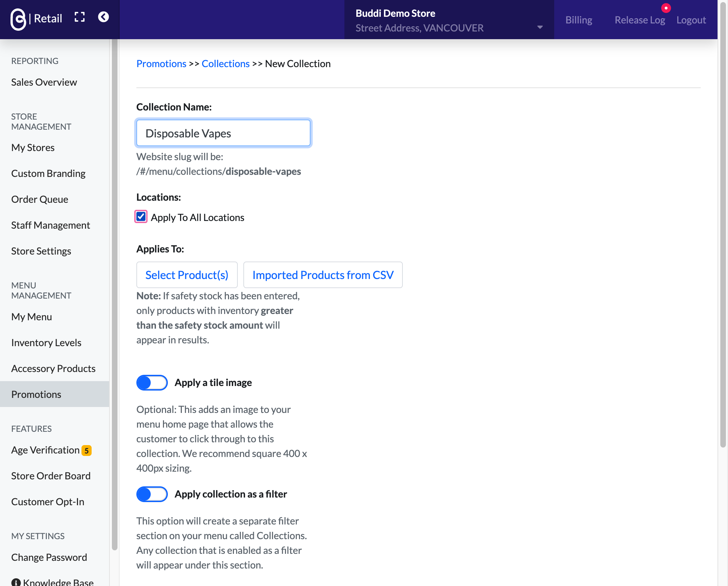
Task: Follow the Collections breadcrumb link
Action: click(x=226, y=64)
